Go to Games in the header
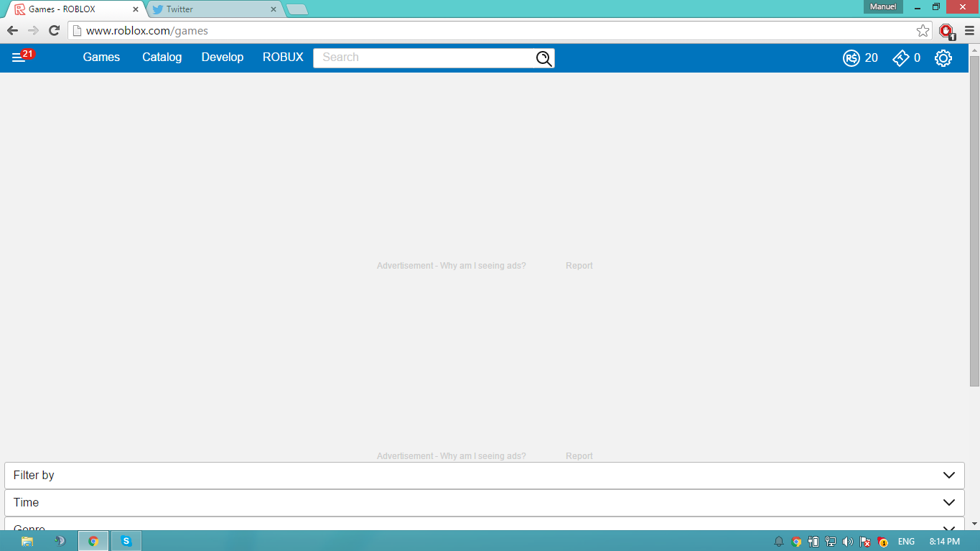 101,57
